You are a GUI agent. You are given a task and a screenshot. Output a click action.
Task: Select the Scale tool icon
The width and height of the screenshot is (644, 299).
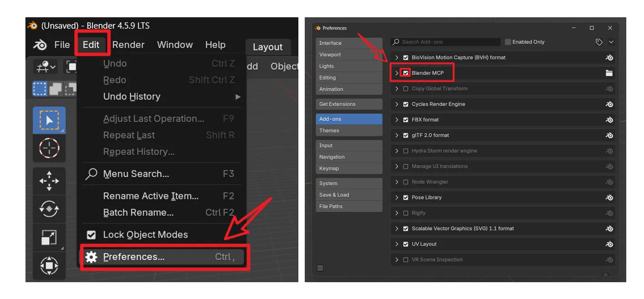[49, 237]
